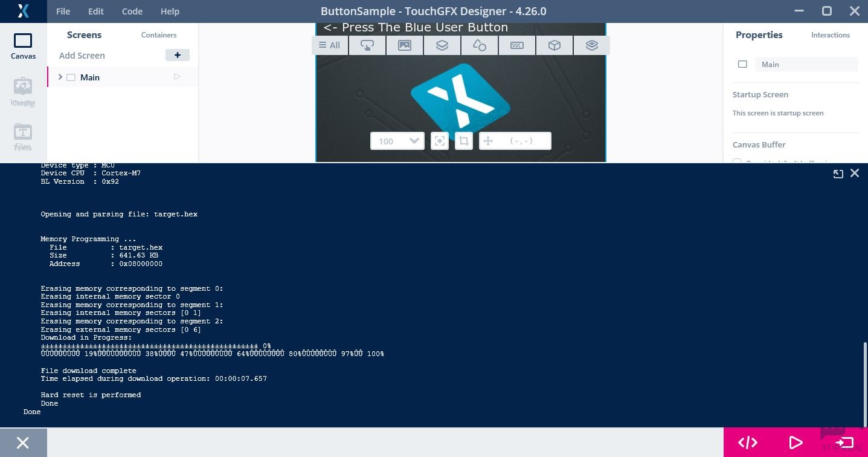Click the blue X logo image on canvas
Viewport: 868px width, 457px height.
(x=460, y=100)
